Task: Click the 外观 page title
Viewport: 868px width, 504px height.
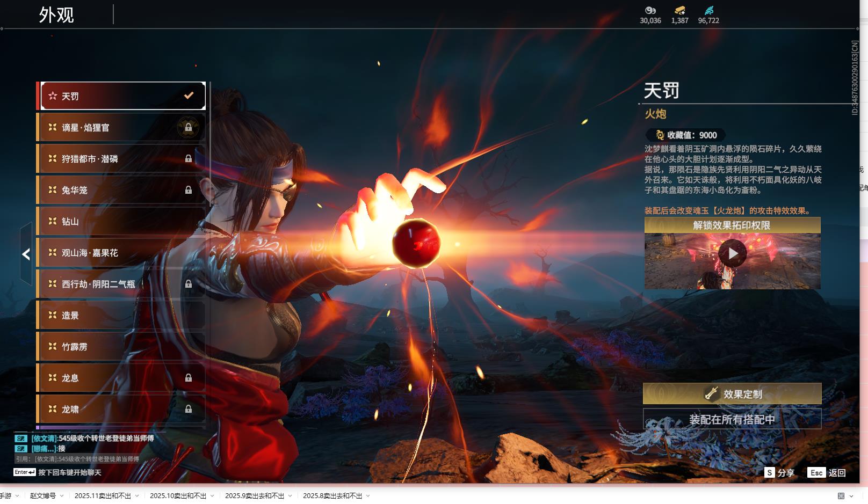Action: click(56, 14)
